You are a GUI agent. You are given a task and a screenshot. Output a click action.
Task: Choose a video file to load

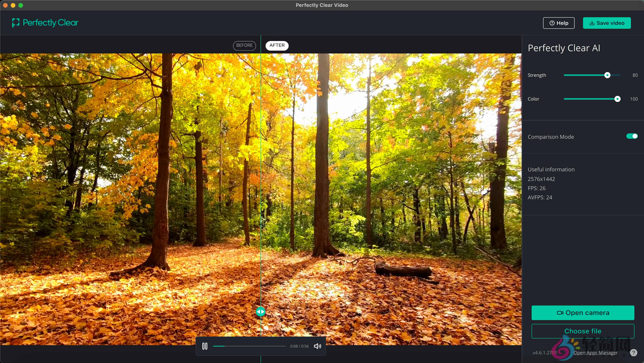(x=582, y=331)
